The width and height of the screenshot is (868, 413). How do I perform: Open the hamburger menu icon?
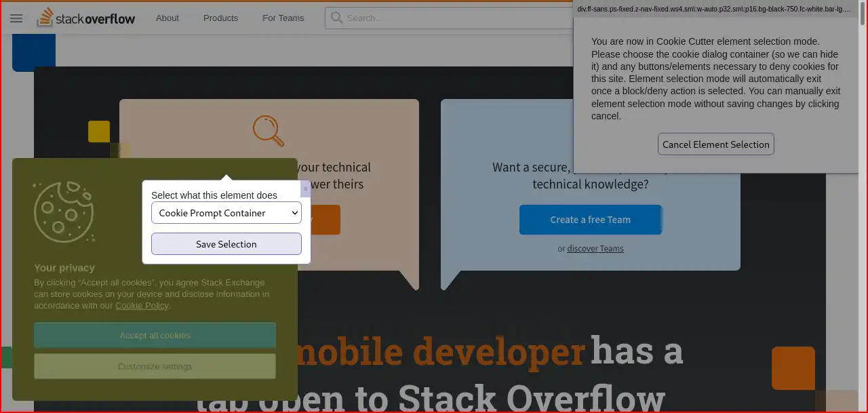tap(16, 18)
